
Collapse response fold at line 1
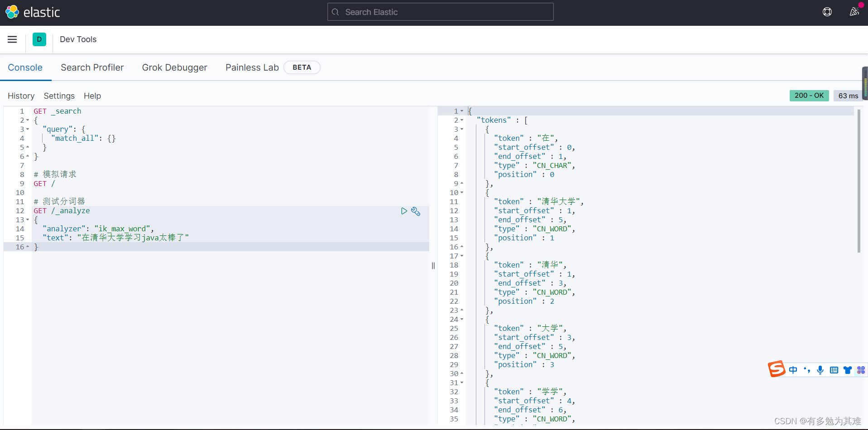coord(462,111)
